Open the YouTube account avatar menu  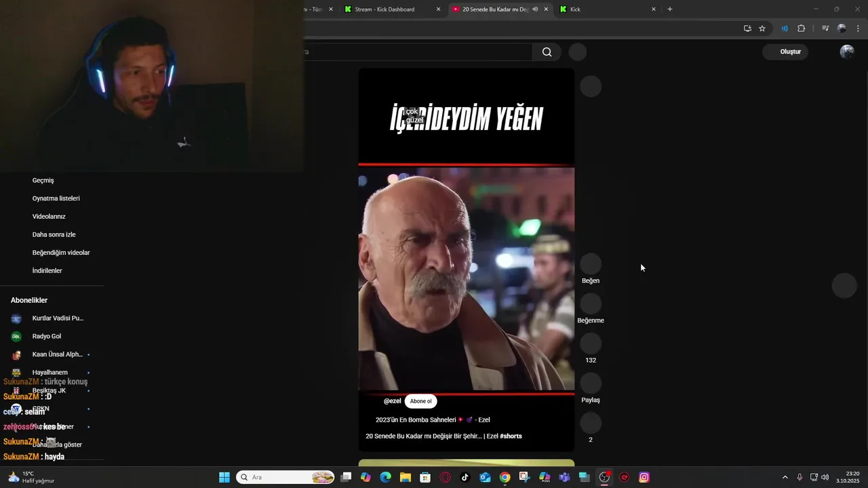847,52
